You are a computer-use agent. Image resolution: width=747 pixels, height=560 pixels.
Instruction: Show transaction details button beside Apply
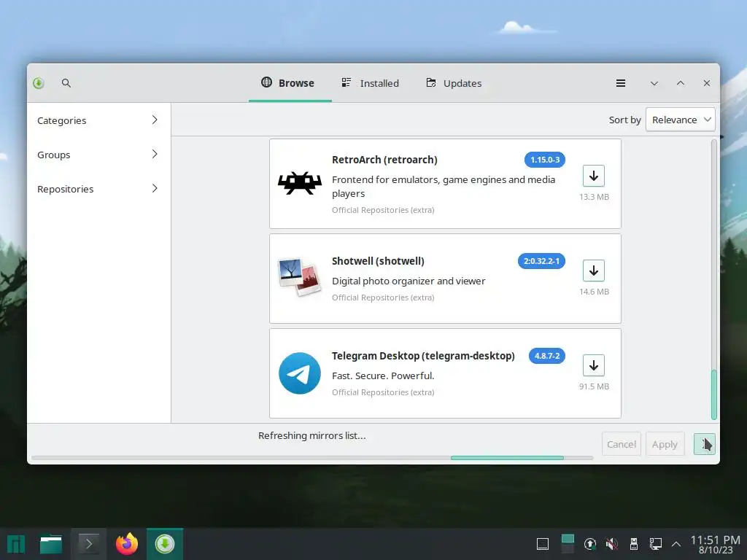point(704,444)
